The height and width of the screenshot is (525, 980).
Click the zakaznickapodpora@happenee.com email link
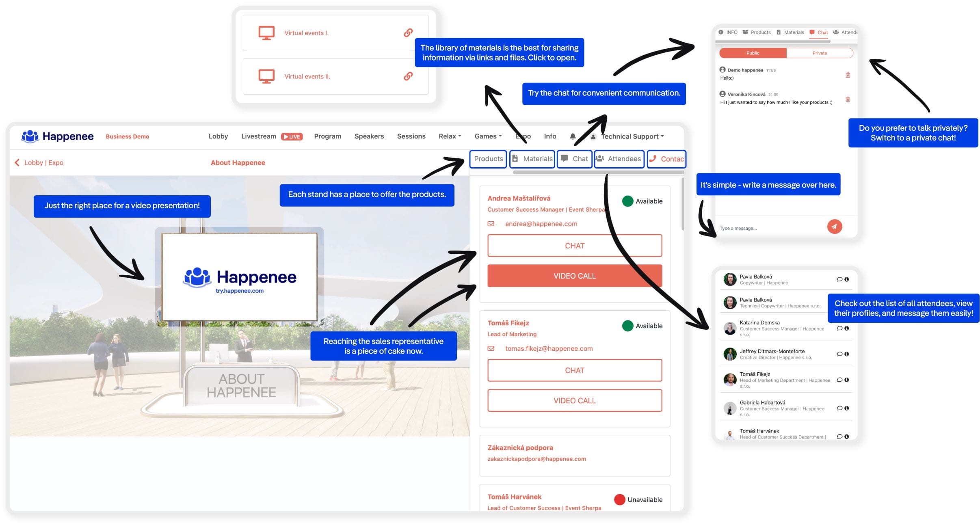[x=537, y=459]
